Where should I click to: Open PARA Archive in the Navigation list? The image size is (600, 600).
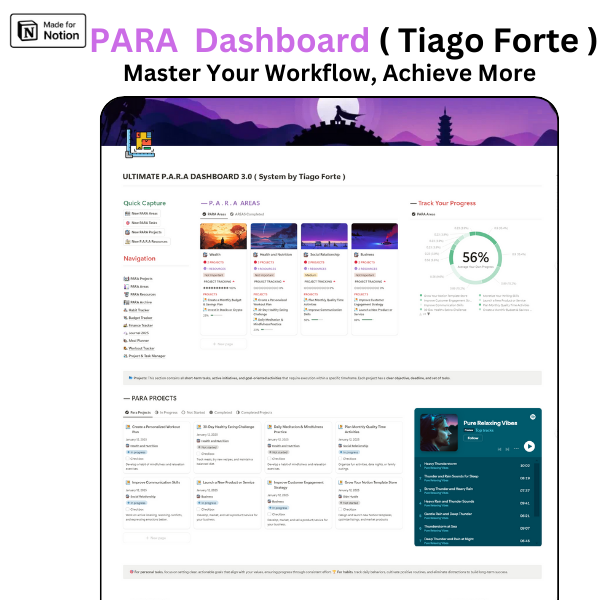tap(138, 302)
